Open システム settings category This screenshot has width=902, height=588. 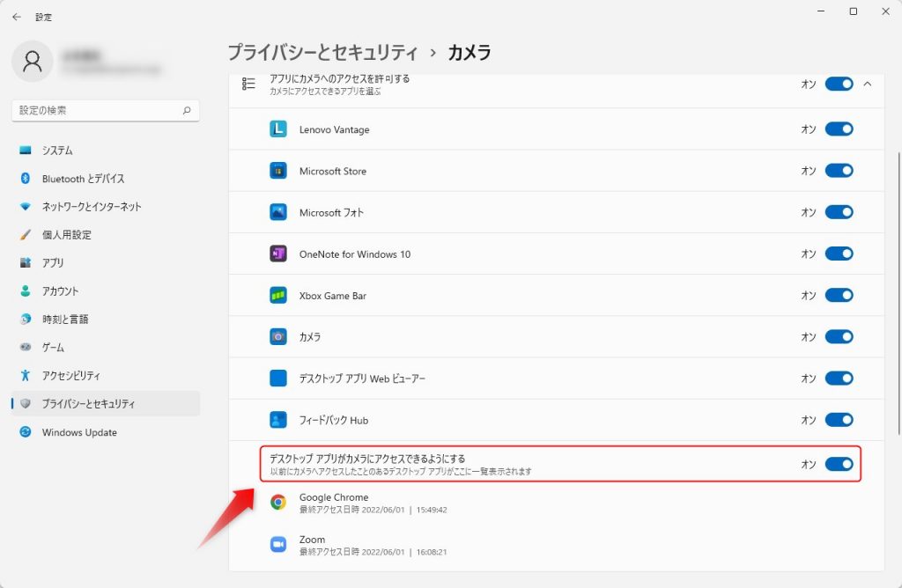(106, 150)
